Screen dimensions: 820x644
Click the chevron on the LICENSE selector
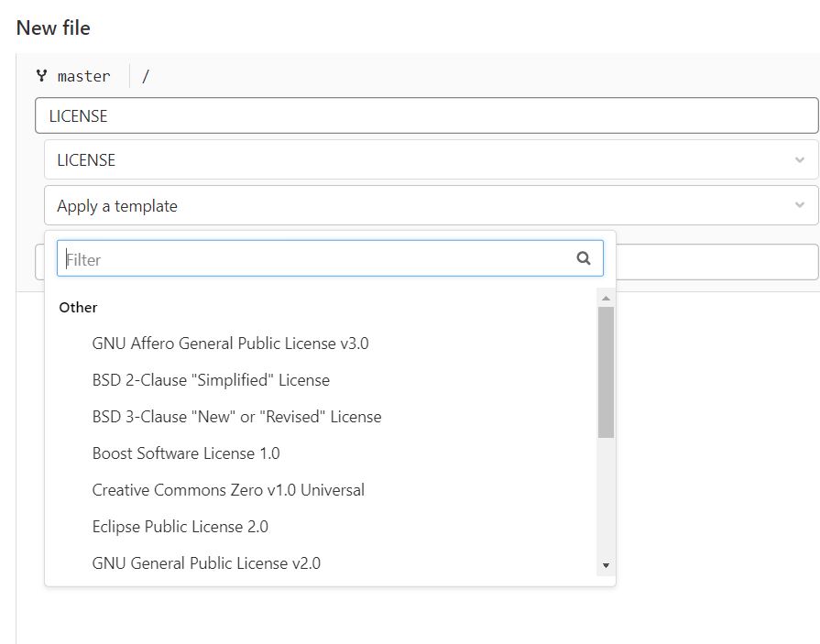click(x=800, y=160)
